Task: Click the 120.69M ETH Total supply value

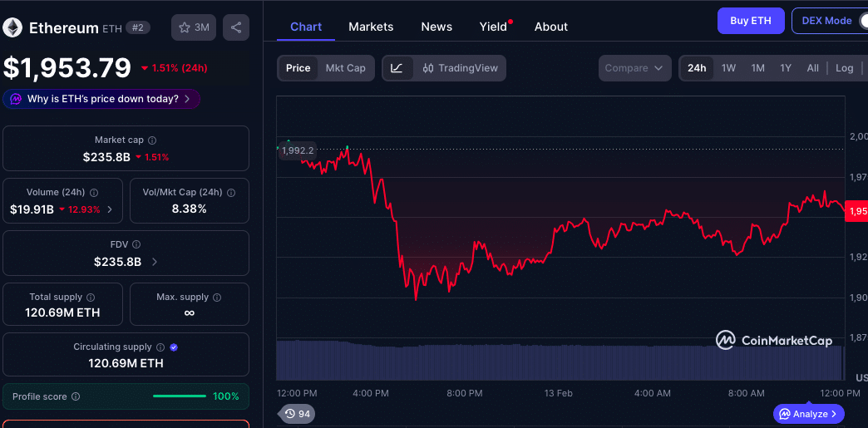Action: point(62,312)
